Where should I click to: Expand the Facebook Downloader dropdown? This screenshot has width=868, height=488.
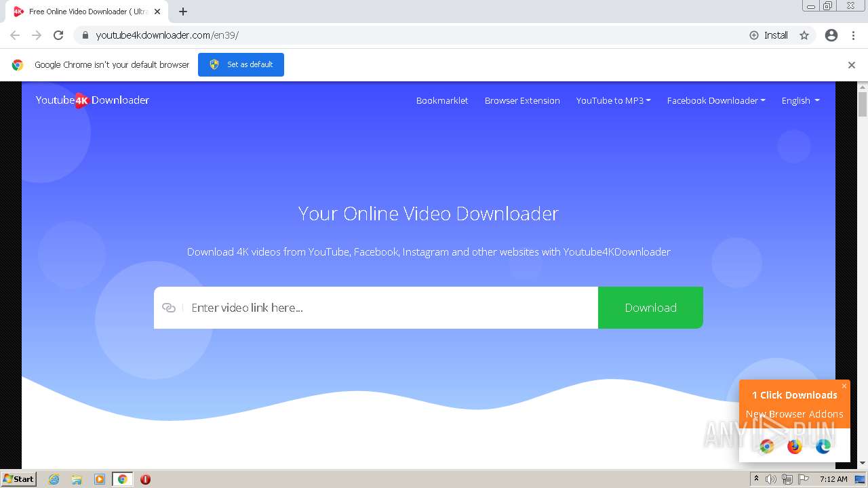[x=716, y=100]
